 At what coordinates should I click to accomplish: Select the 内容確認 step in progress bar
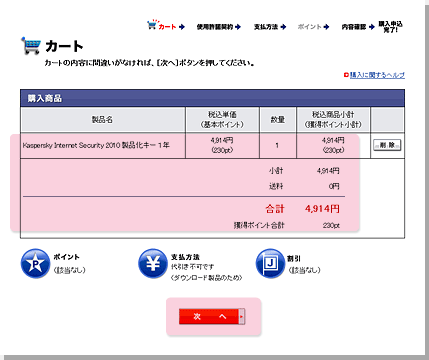tap(354, 27)
